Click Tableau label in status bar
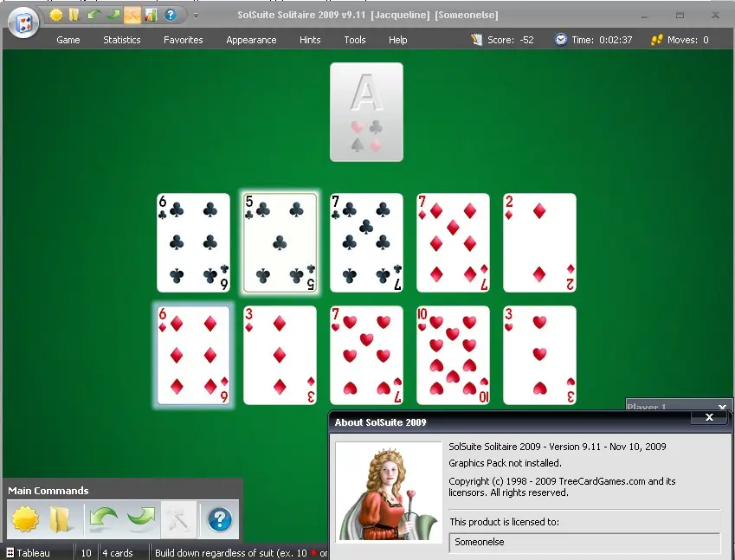 (33, 553)
